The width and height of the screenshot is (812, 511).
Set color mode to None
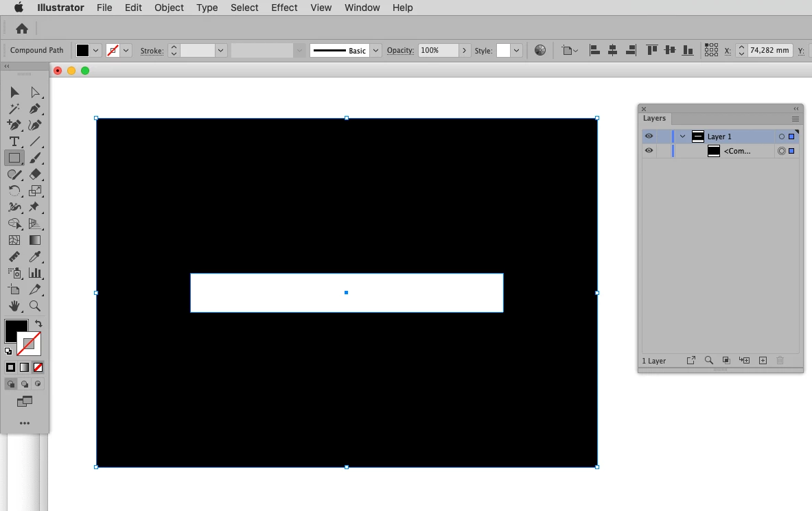(x=38, y=368)
